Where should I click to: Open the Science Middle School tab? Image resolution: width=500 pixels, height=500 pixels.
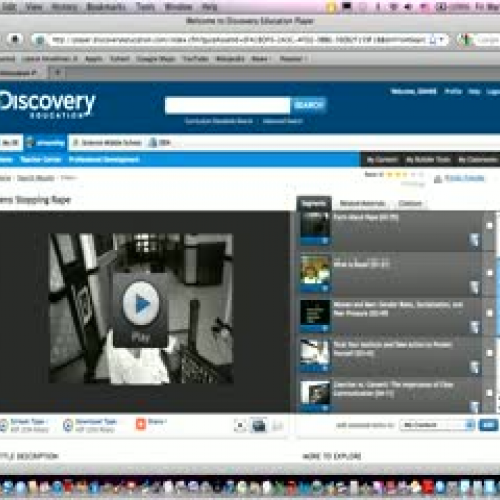click(x=107, y=143)
